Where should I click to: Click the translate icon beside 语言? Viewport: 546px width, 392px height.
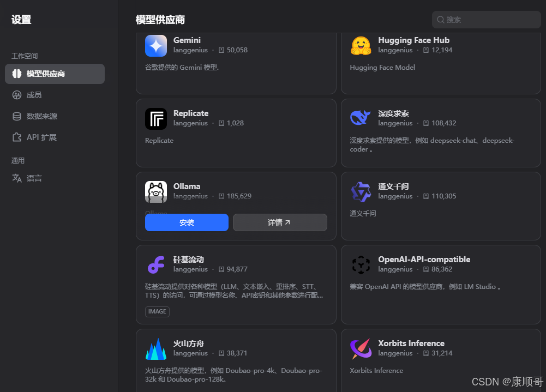[17, 178]
